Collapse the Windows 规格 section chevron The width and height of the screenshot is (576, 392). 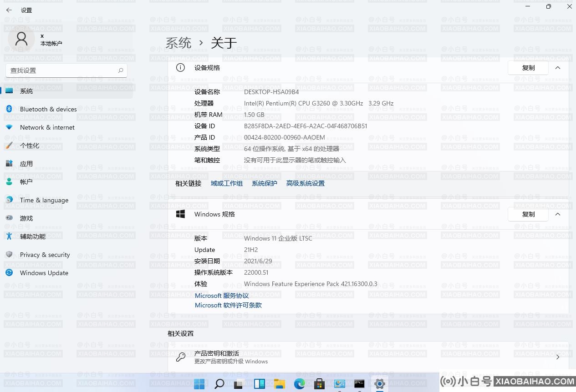point(558,214)
